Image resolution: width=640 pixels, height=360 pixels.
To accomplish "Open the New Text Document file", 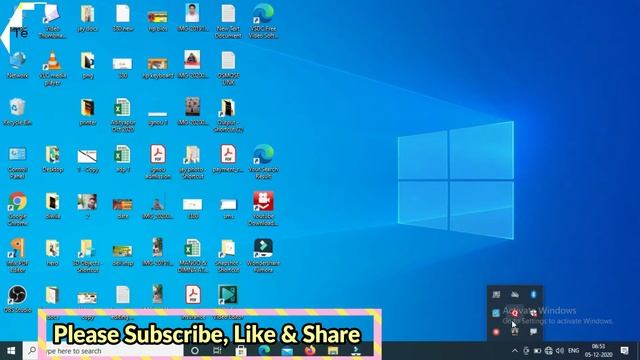I will [228, 21].
